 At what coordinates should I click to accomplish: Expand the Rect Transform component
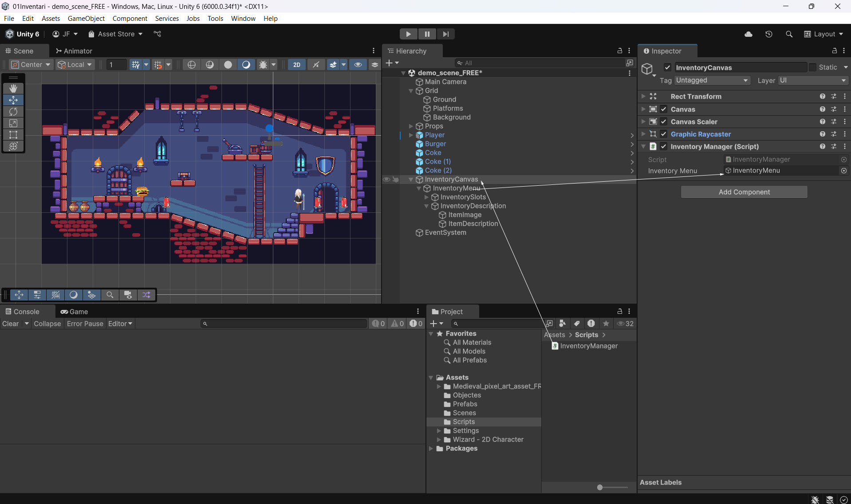643,96
